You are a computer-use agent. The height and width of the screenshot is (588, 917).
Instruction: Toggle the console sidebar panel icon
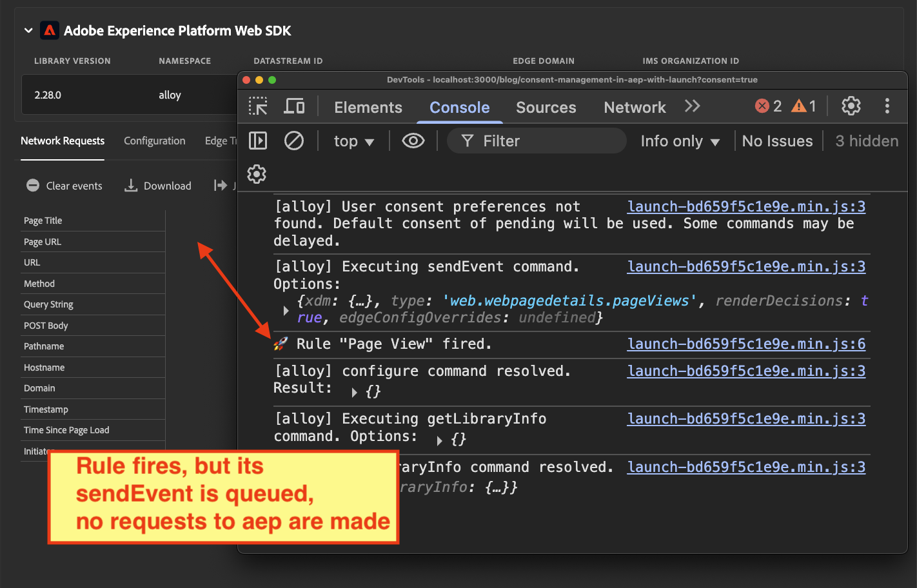(258, 141)
